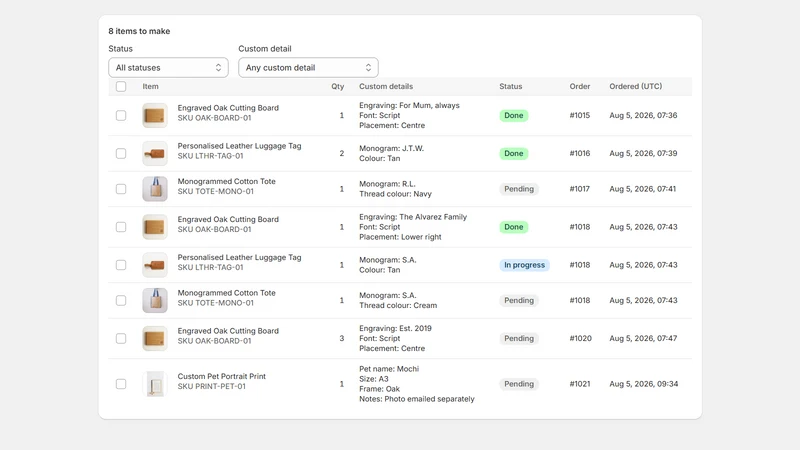Click 'Aug 5, 2026, 07:47' date
The height and width of the screenshot is (450, 800).
tap(643, 338)
